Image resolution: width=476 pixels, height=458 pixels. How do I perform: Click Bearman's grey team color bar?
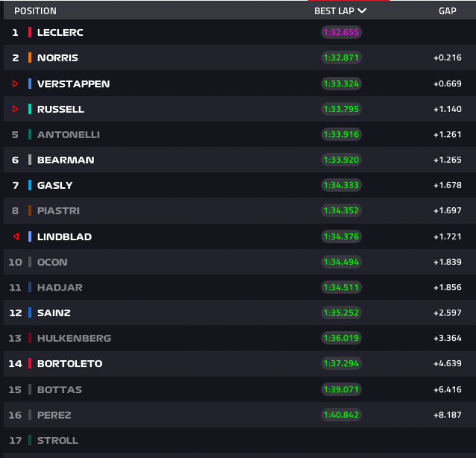pos(30,160)
